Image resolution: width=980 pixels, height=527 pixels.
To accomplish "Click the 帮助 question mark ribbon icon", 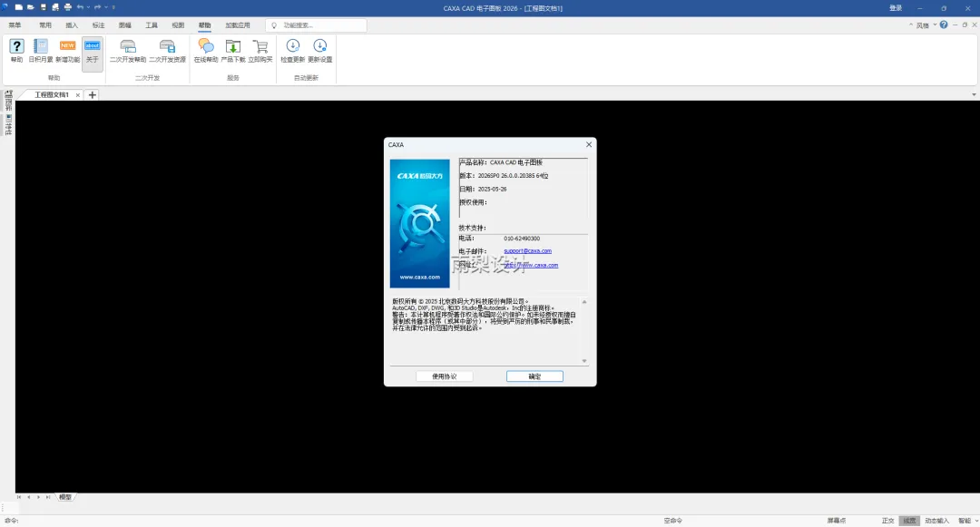I will coord(16,51).
